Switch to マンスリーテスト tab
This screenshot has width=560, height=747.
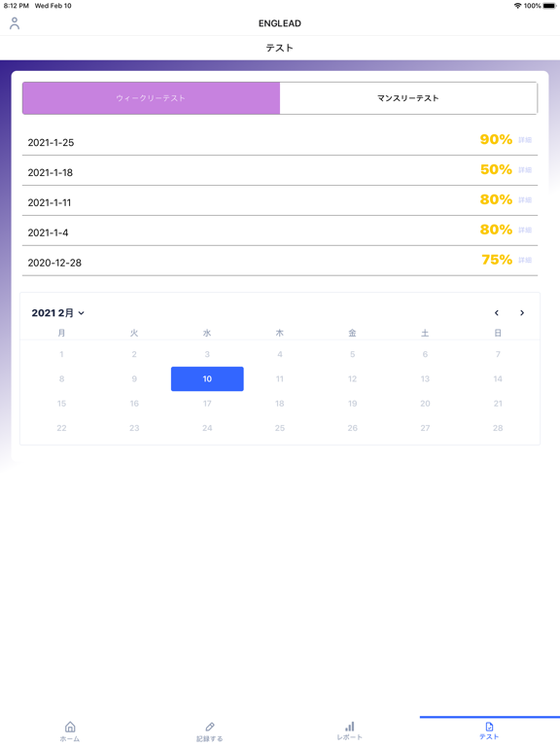408,98
